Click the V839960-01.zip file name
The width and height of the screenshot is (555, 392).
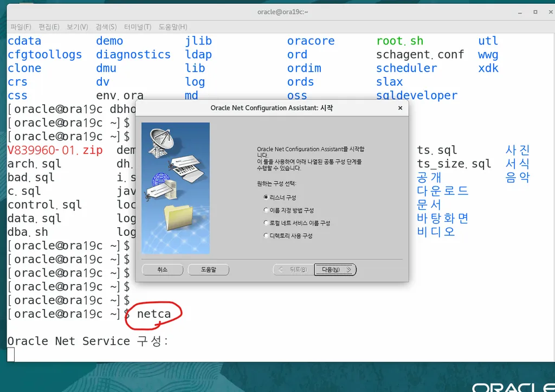(x=55, y=150)
